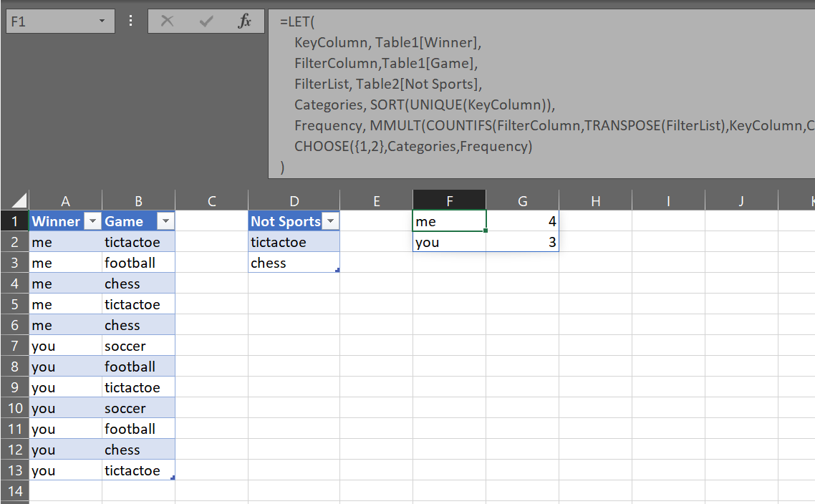Click the Cancel (X) formula icon

tap(168, 21)
